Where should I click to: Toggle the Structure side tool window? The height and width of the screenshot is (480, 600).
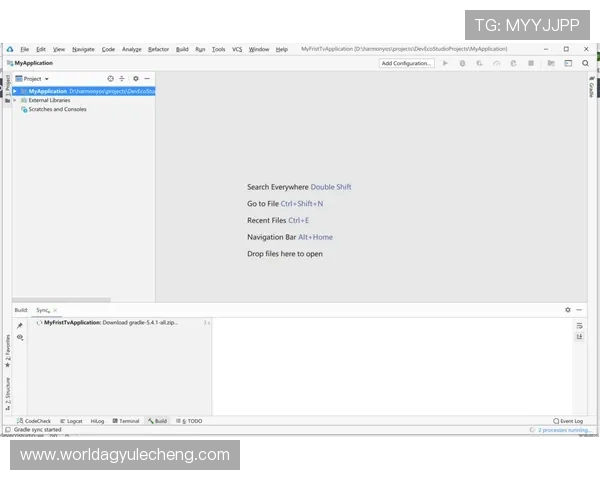coord(8,390)
